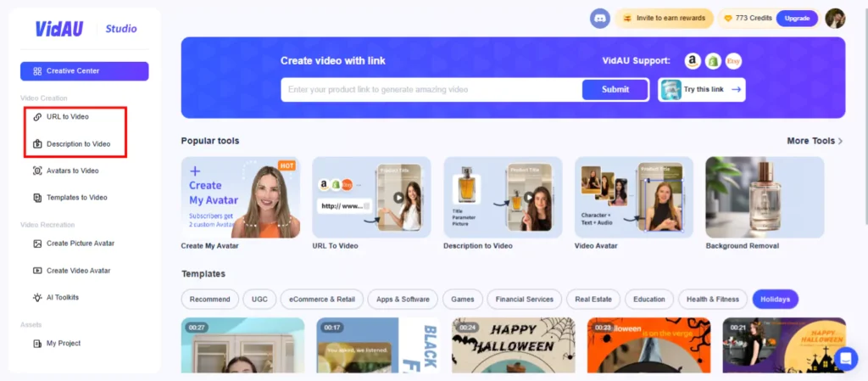The width and height of the screenshot is (868, 381).
Task: Click the arrow in Try this link
Action: click(x=736, y=89)
